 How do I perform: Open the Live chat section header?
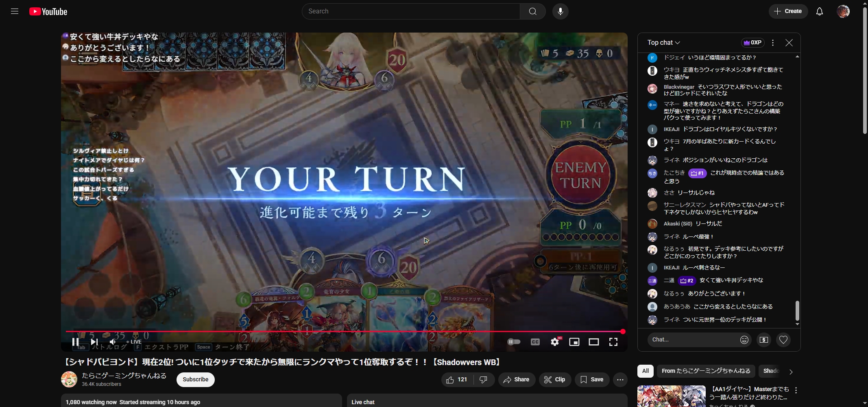pos(363,402)
